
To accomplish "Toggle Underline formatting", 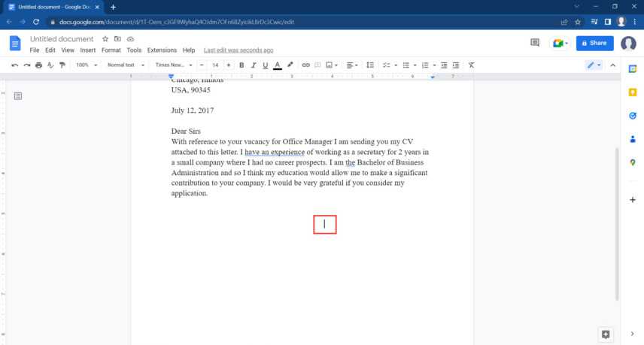I will click(266, 65).
